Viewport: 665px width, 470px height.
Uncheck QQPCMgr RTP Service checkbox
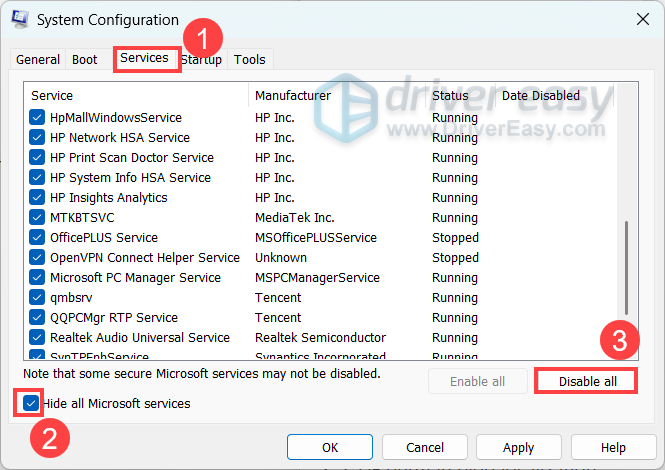tap(37, 317)
